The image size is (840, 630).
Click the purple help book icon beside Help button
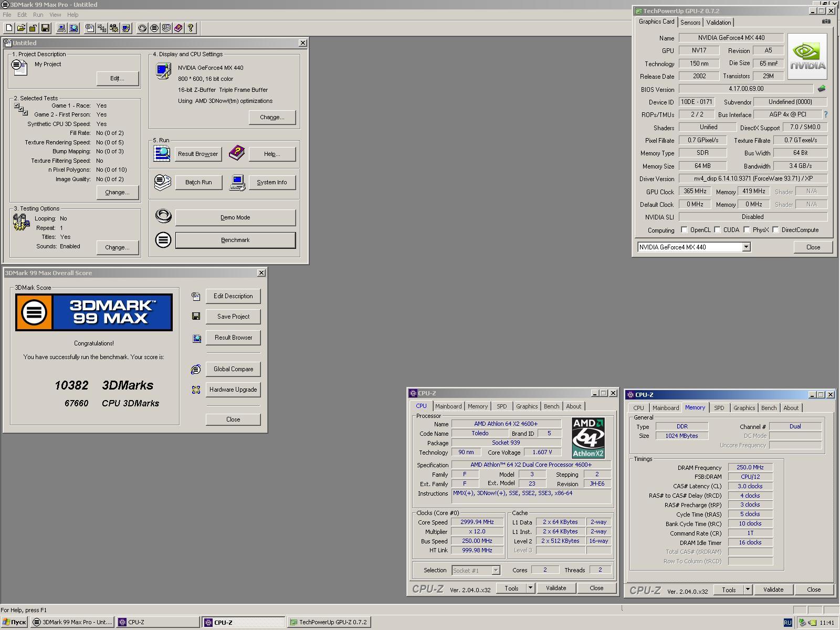click(x=237, y=153)
